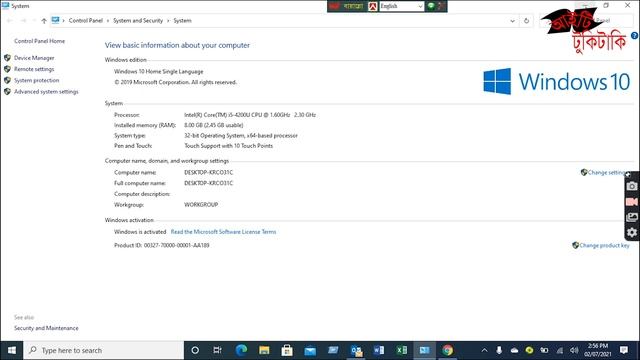This screenshot has width=640, height=360.
Task: Open Advanced system settings
Action: click(46, 92)
